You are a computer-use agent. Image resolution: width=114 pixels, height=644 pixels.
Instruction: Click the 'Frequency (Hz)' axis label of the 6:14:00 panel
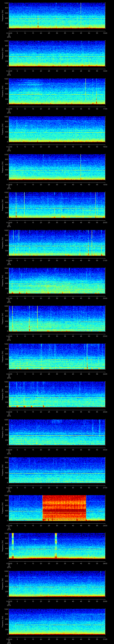[3, 16]
